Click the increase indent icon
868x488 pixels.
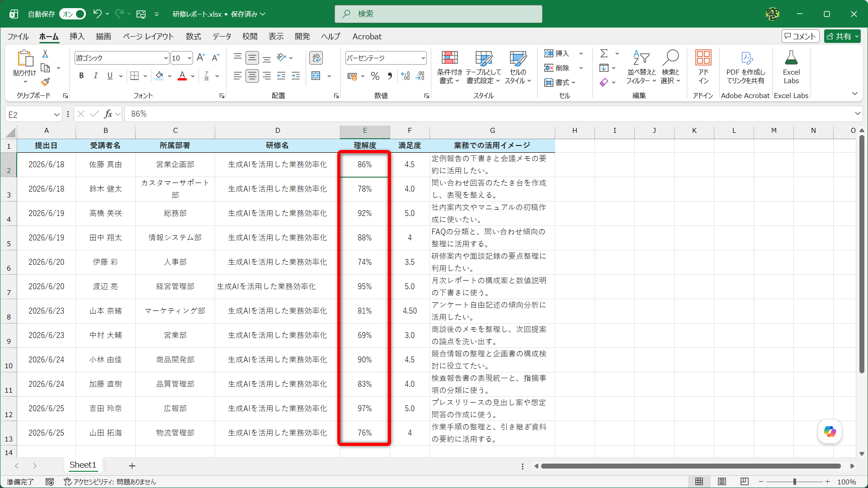(x=296, y=76)
